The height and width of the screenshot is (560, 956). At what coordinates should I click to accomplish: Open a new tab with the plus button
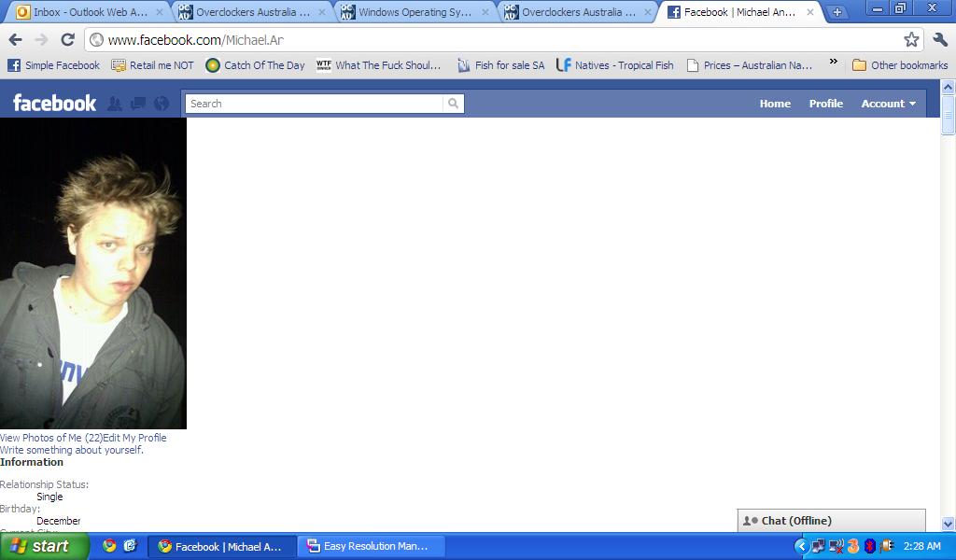[x=837, y=12]
